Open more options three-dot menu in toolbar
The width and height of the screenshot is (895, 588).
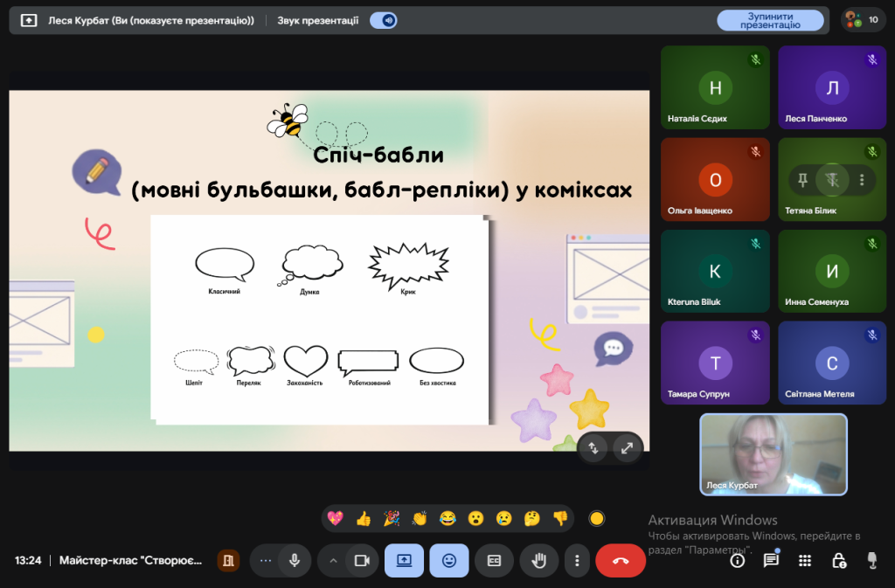[x=576, y=561]
